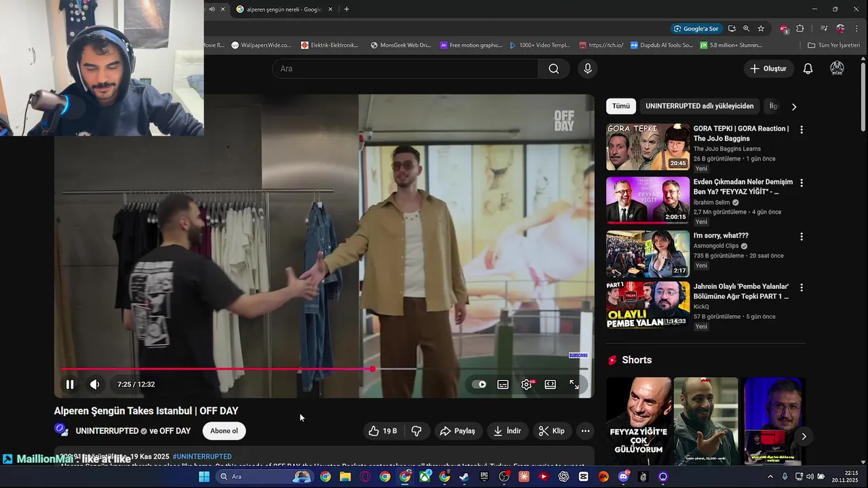868x488 pixels.
Task: Open the YouTube account avatar menu
Action: pos(837,68)
